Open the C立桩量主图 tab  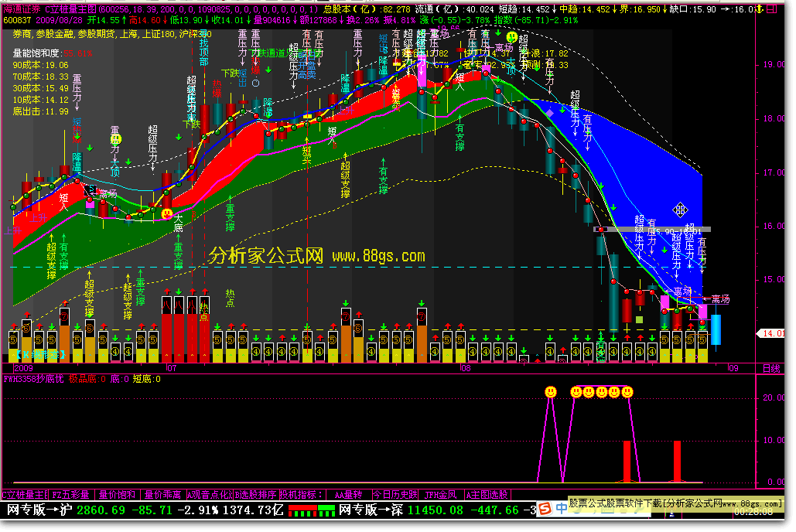coord(25,494)
